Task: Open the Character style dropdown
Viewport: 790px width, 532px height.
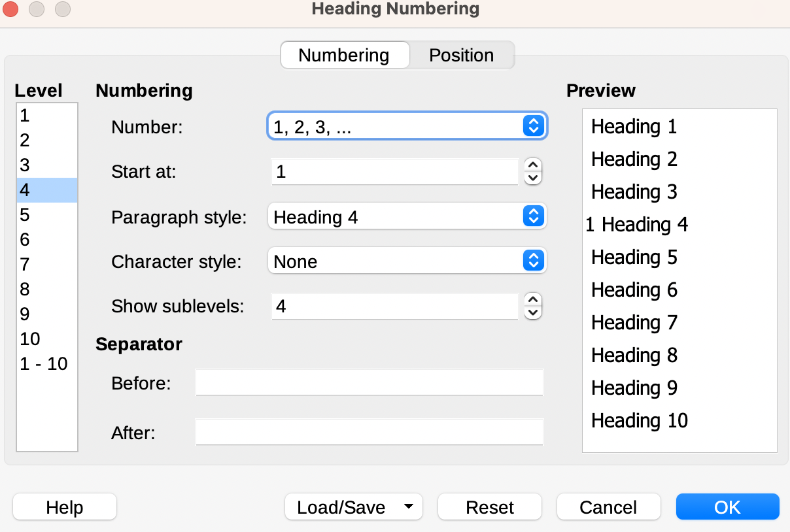Action: point(407,261)
